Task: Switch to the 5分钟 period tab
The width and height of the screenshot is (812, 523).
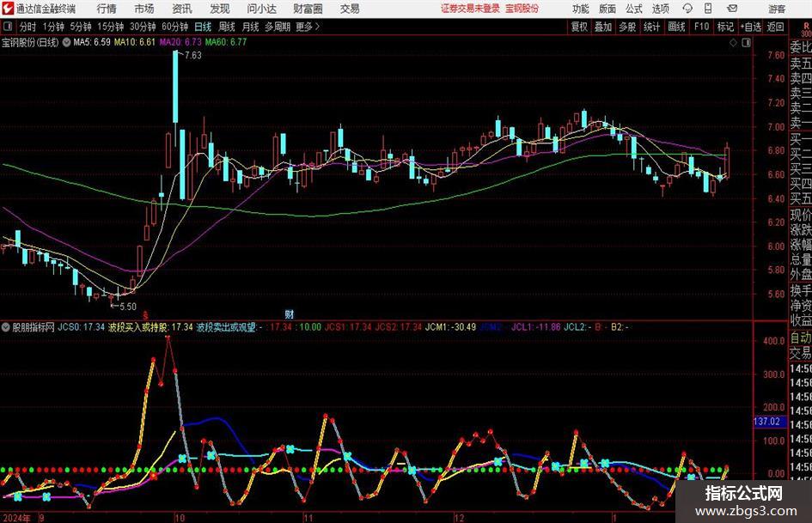Action: click(x=81, y=27)
